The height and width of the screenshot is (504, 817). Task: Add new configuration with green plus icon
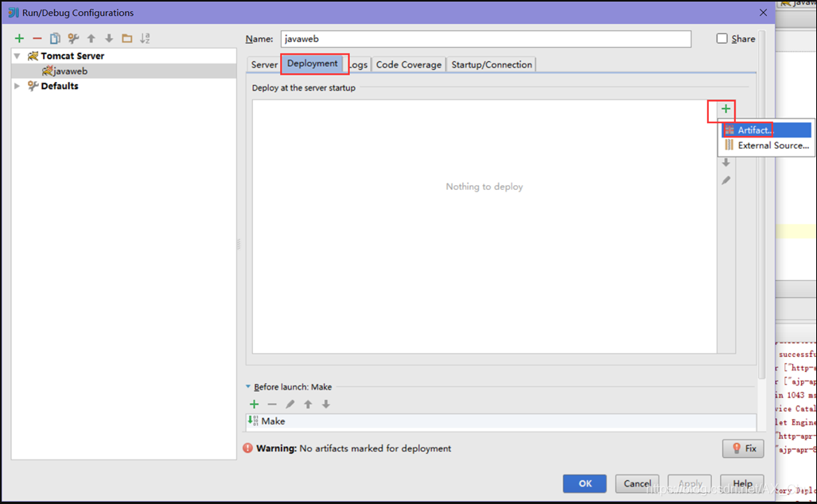coord(19,38)
